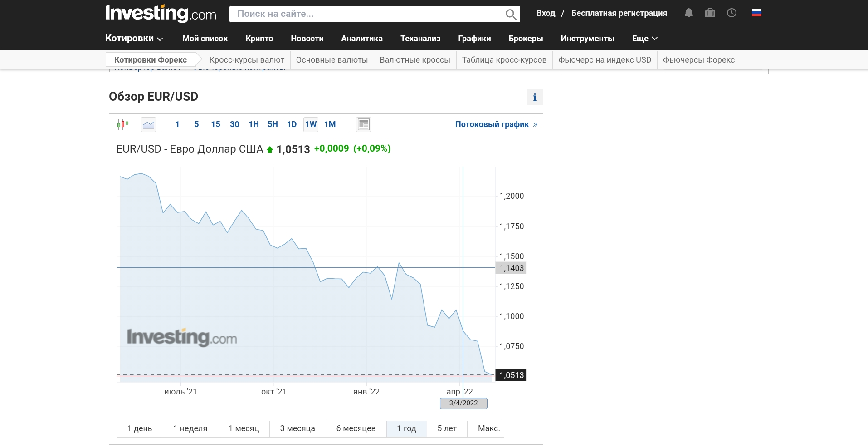Click Бесплатная регистрация link
868x448 pixels.
click(619, 13)
